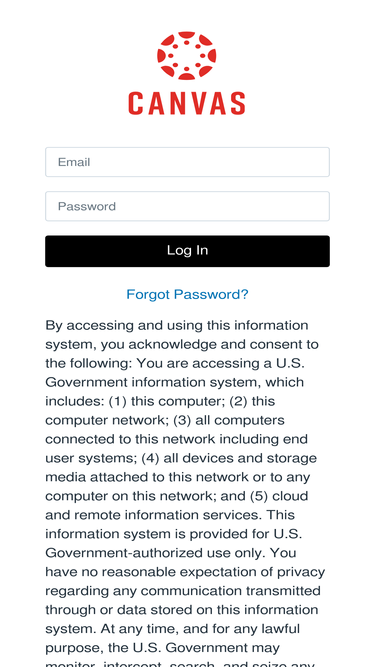The image size is (375, 667).
Task: Click the red Canvas circular logo icon
Action: coord(187,56)
